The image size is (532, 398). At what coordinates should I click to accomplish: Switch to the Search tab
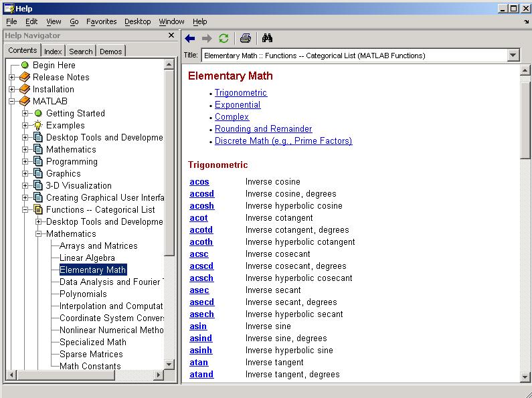(x=81, y=52)
